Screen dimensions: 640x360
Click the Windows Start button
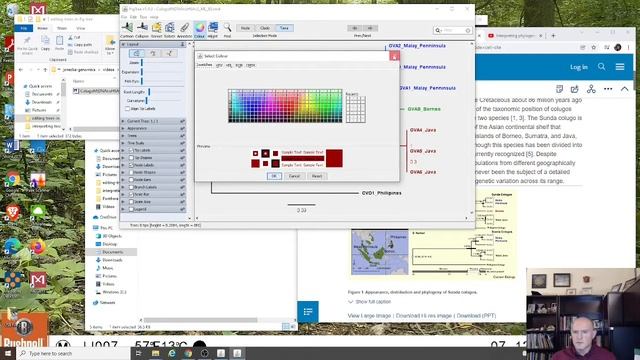click(x=8, y=353)
